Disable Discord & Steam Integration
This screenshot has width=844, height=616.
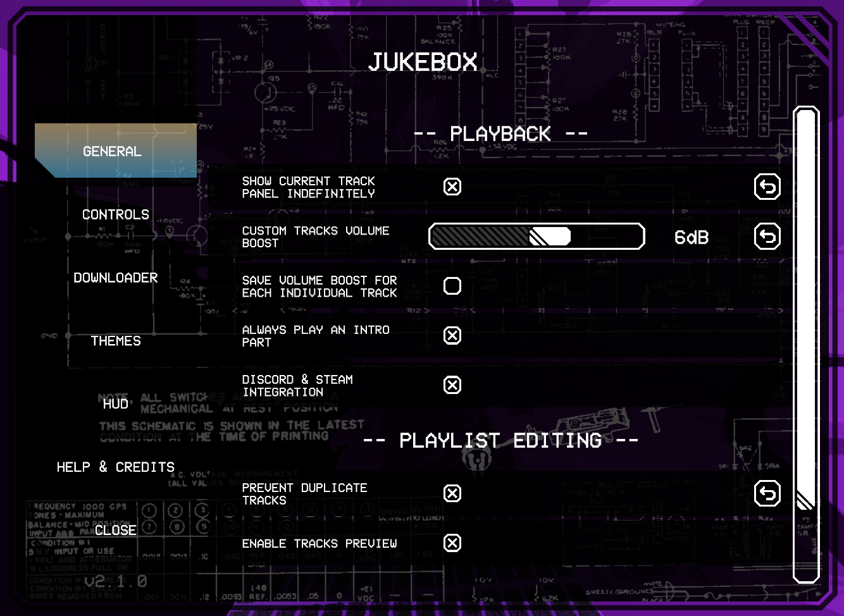coord(452,385)
